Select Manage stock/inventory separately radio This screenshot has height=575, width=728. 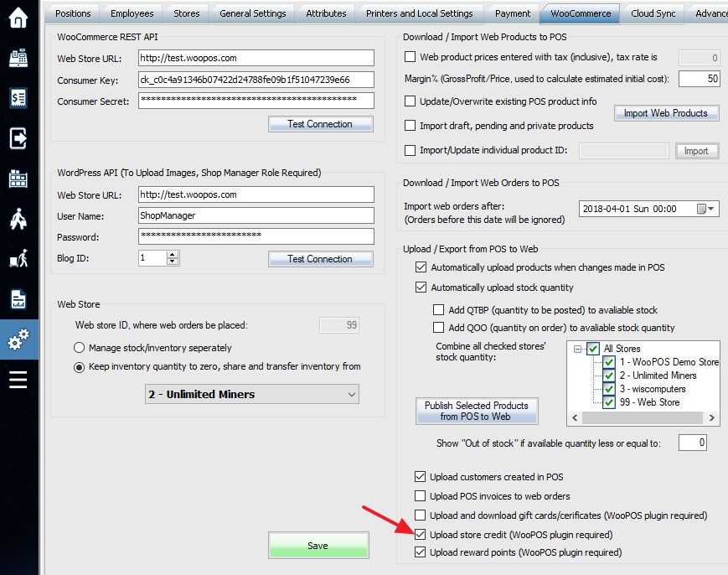[x=79, y=347]
